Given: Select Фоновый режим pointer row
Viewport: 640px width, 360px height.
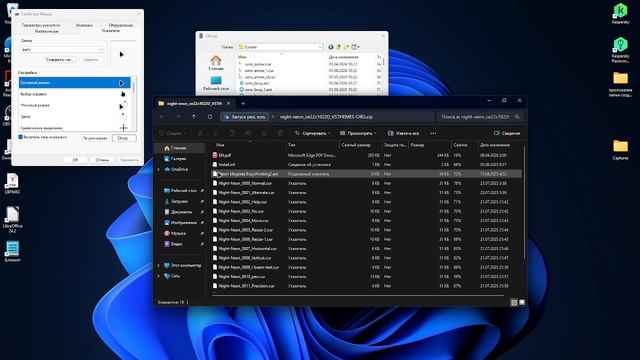Looking at the screenshot, I should (75, 105).
